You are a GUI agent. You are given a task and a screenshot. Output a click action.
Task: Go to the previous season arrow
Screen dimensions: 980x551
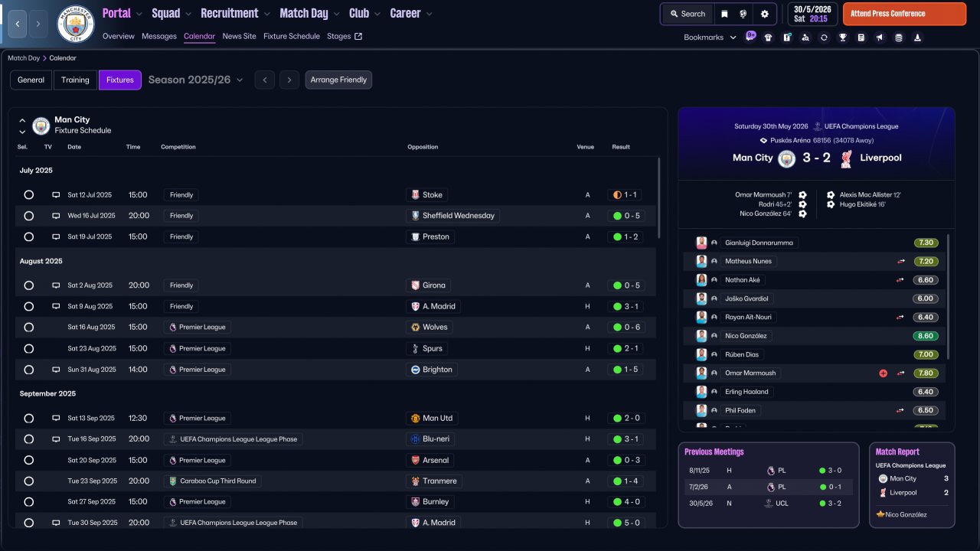[x=265, y=80]
